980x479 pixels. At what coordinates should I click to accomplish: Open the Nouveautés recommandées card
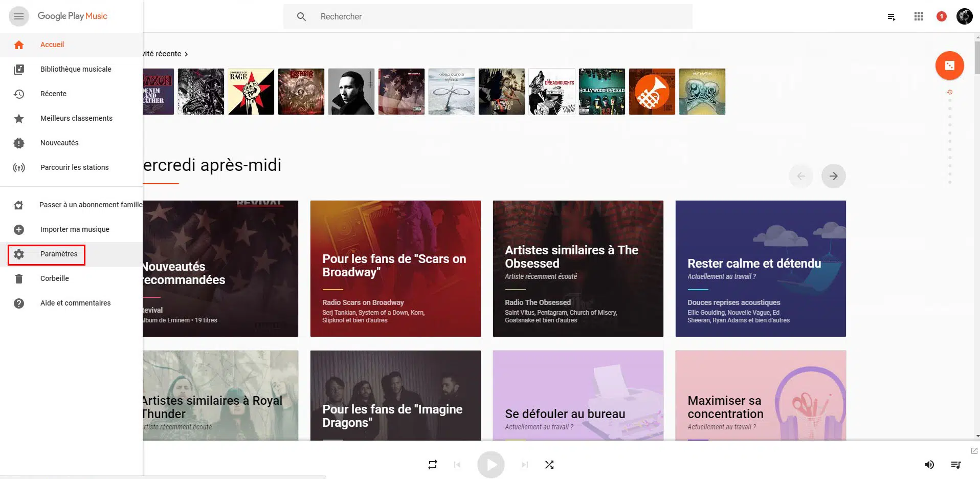coord(220,269)
